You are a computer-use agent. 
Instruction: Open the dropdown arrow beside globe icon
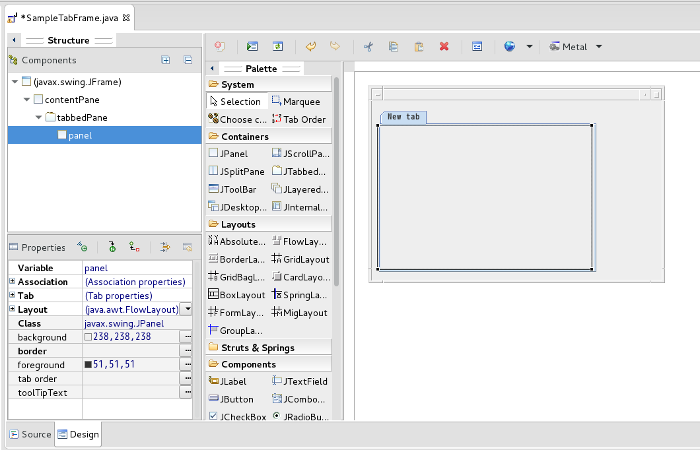tap(529, 46)
